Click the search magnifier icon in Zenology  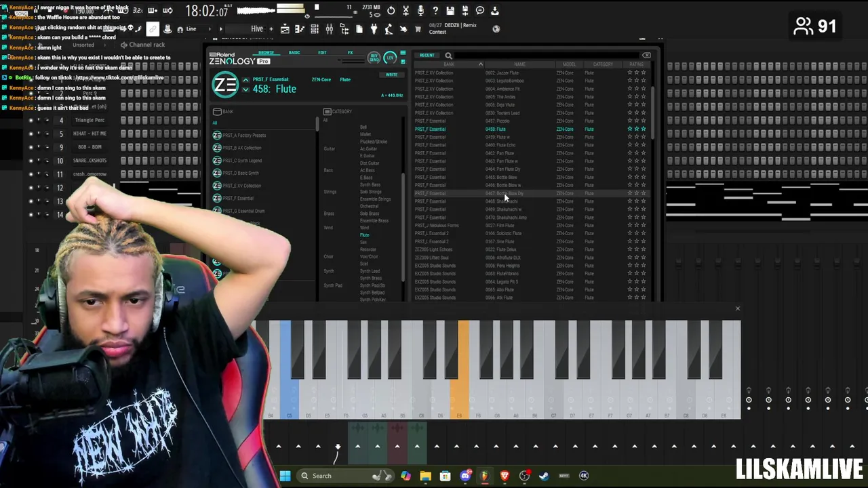coord(448,56)
